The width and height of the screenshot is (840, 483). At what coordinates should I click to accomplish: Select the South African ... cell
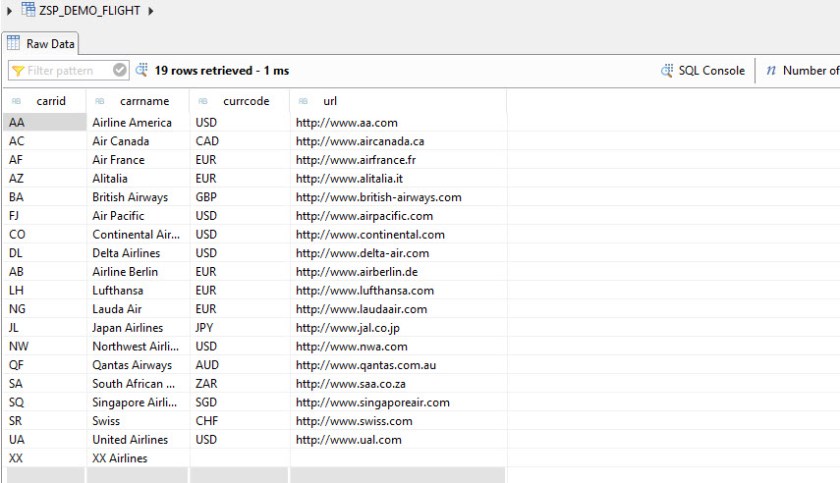click(x=138, y=384)
